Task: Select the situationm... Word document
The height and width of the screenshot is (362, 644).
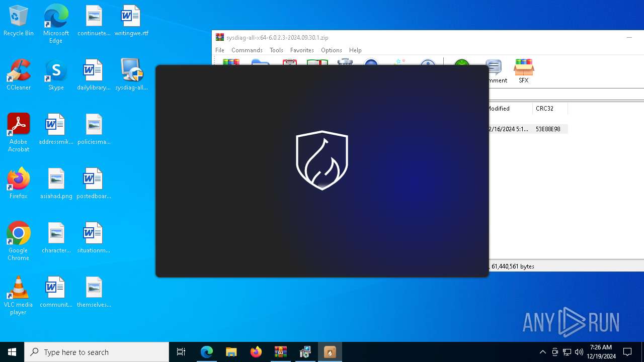Action: (94, 238)
